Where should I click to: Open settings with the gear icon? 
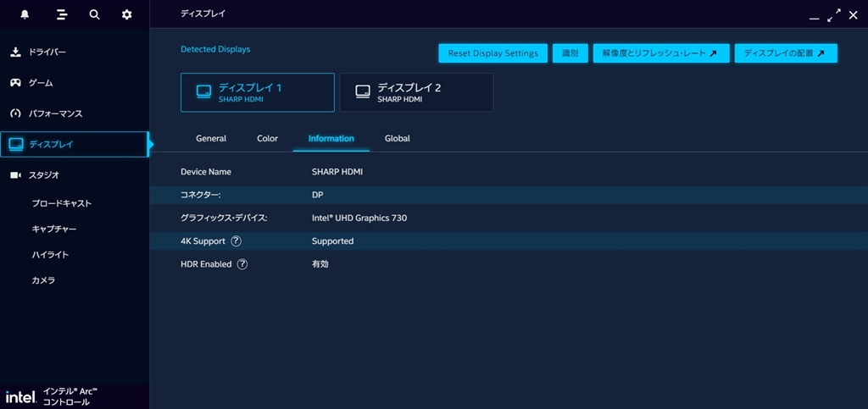(x=127, y=15)
